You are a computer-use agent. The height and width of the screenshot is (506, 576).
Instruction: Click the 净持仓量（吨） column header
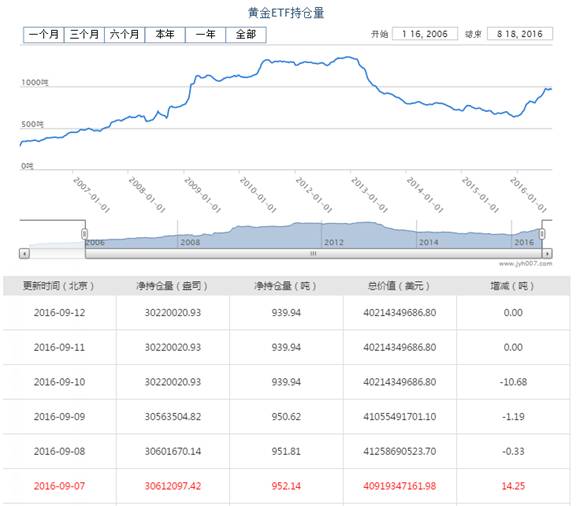[286, 286]
